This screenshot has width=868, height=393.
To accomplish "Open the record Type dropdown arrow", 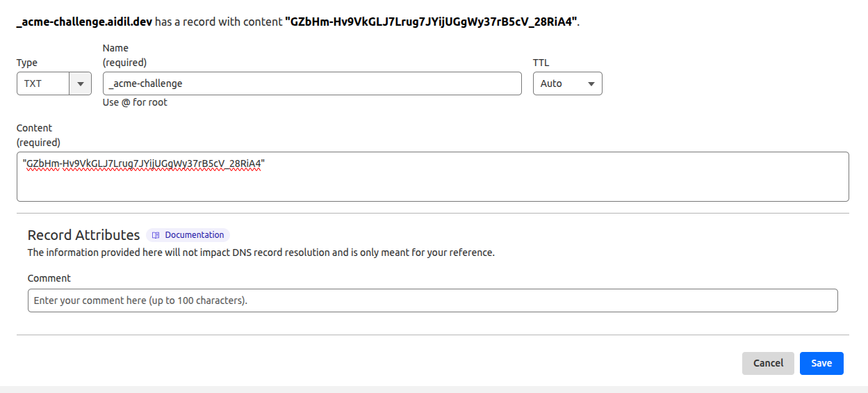I will click(81, 83).
